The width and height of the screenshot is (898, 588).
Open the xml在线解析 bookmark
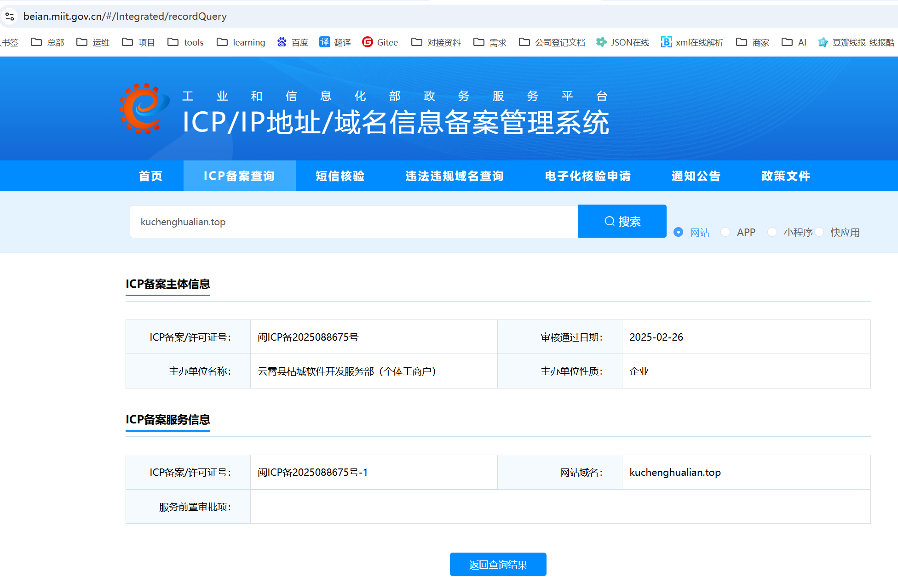pos(692,42)
